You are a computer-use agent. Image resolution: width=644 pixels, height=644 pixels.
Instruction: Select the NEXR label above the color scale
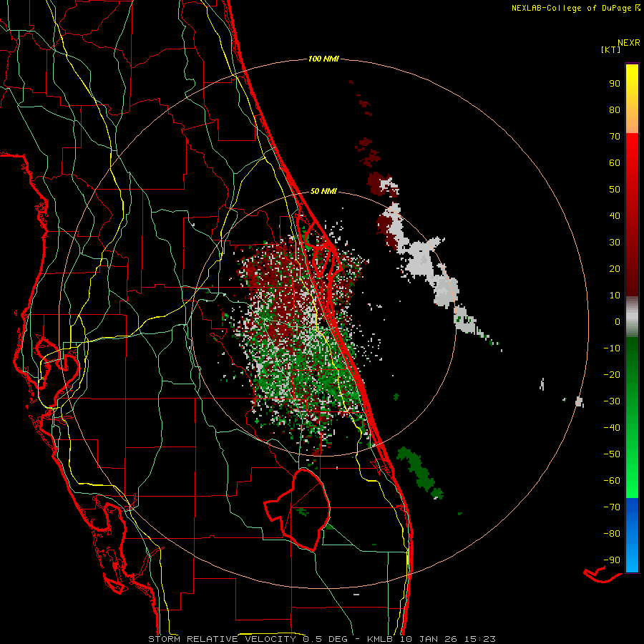(x=629, y=43)
